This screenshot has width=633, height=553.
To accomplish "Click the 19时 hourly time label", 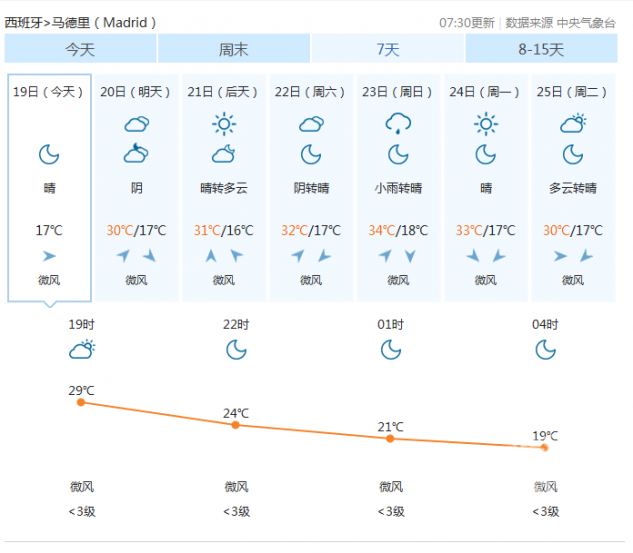I will tap(82, 325).
